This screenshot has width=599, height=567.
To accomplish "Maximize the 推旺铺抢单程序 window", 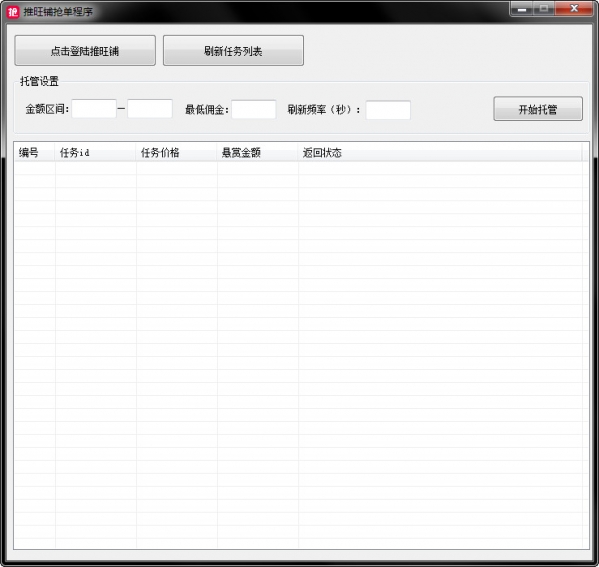I will click(x=544, y=8).
